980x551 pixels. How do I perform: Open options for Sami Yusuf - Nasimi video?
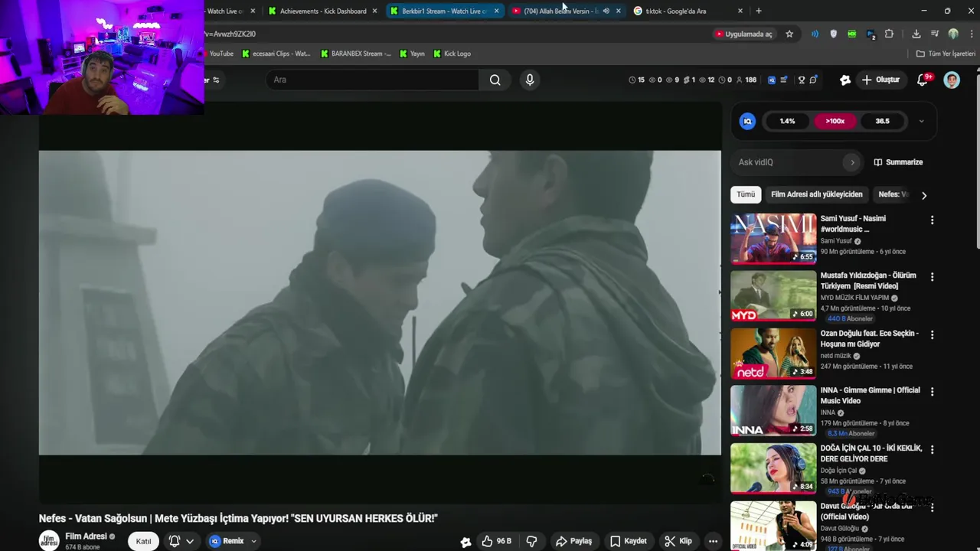tap(932, 220)
